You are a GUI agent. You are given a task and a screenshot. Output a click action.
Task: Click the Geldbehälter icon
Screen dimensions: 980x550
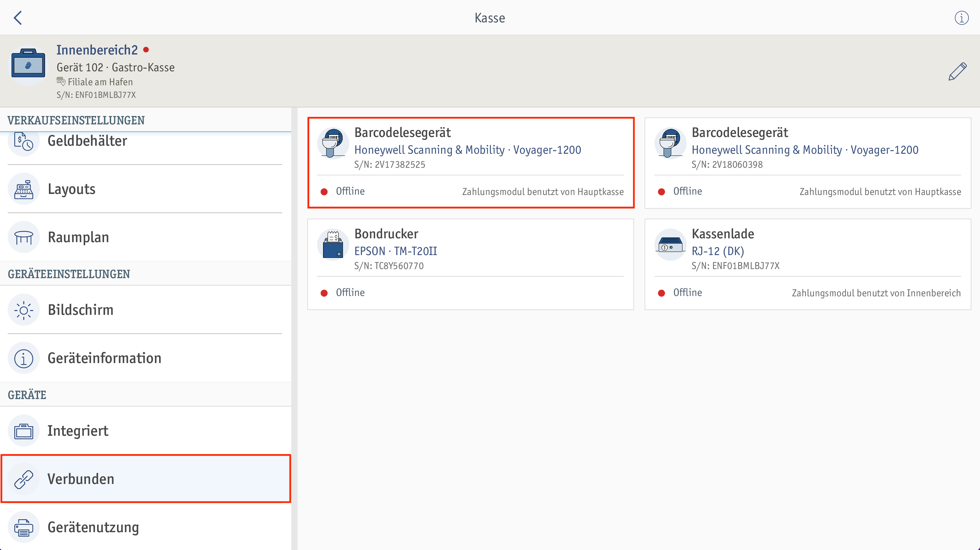[x=24, y=141]
